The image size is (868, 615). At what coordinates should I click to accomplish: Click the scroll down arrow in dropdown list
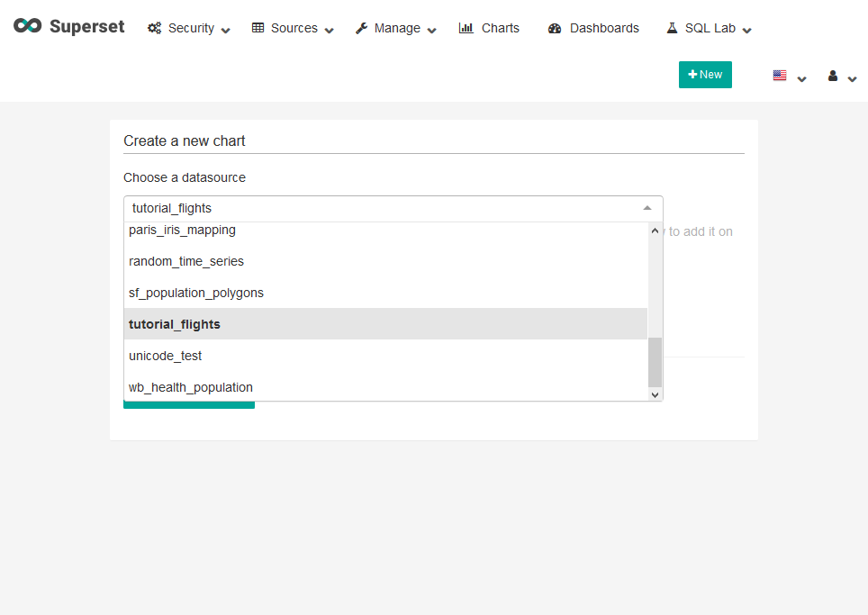coord(655,393)
